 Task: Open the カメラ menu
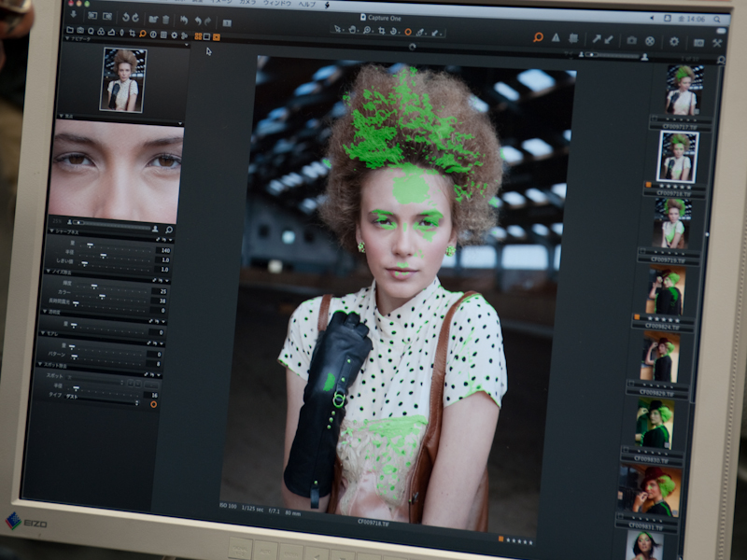tap(247, 2)
